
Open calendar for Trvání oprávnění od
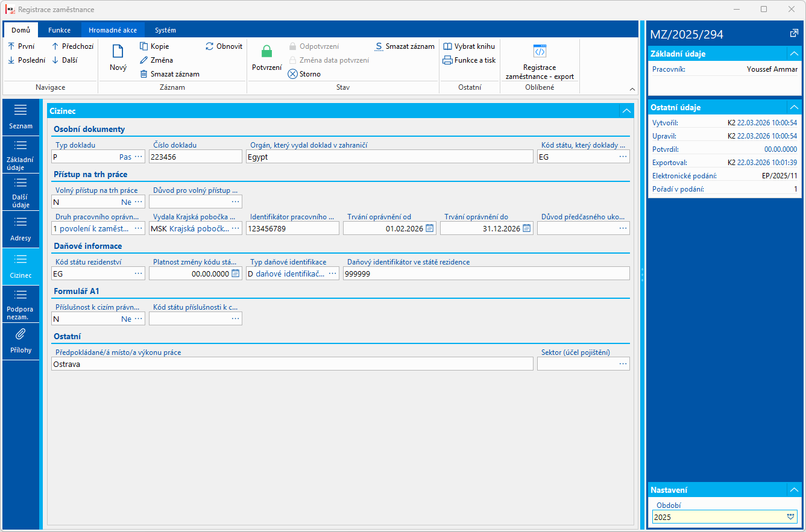429,228
